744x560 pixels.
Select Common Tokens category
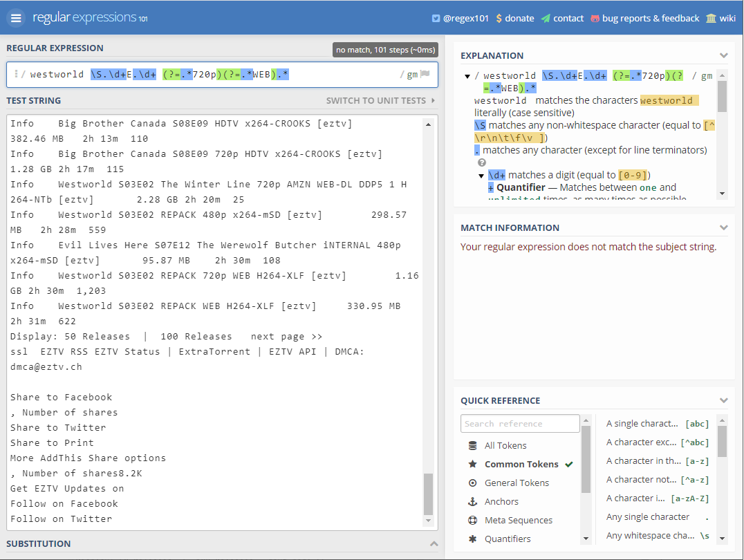pyautogui.click(x=521, y=464)
